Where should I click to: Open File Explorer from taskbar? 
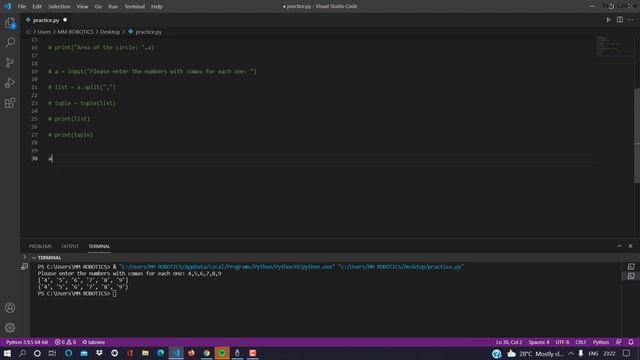(145, 353)
